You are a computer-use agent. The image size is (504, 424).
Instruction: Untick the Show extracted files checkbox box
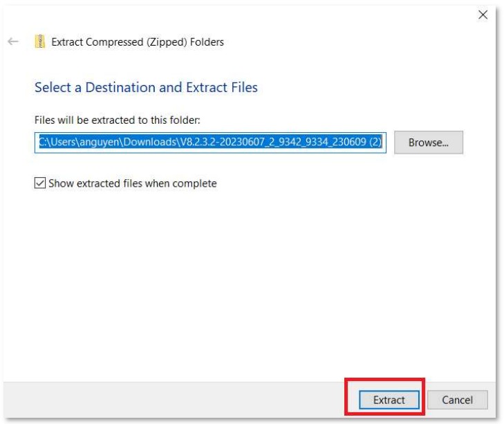click(40, 183)
